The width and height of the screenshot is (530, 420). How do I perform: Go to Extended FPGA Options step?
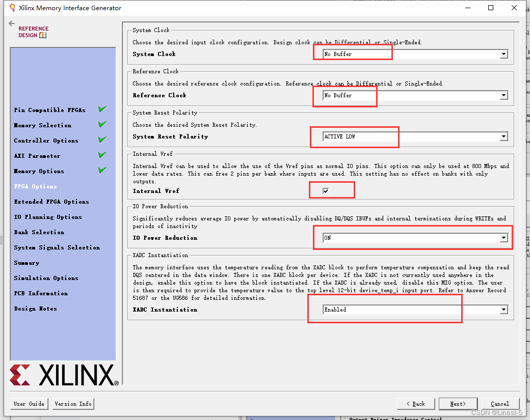pyautogui.click(x=51, y=202)
